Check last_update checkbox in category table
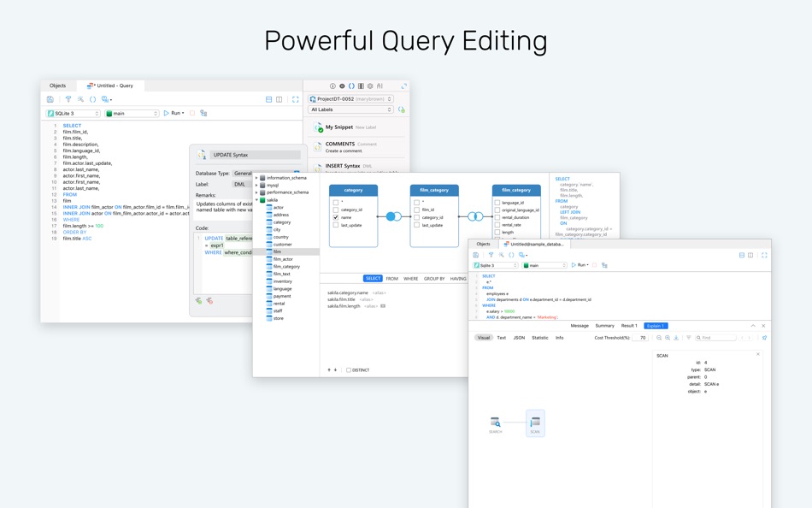This screenshot has height=508, width=812. tap(336, 225)
